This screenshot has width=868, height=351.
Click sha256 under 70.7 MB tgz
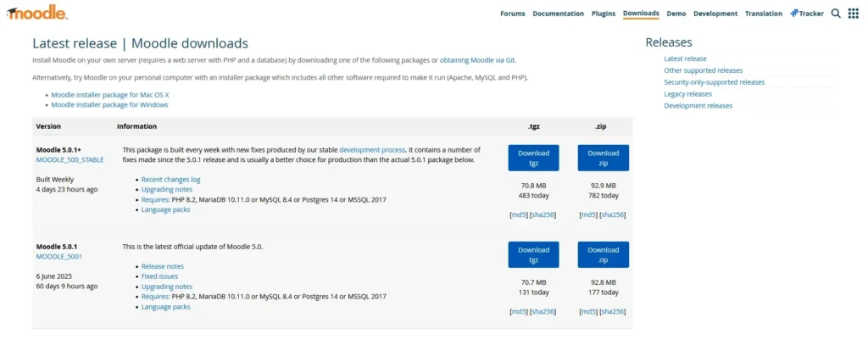[542, 312]
